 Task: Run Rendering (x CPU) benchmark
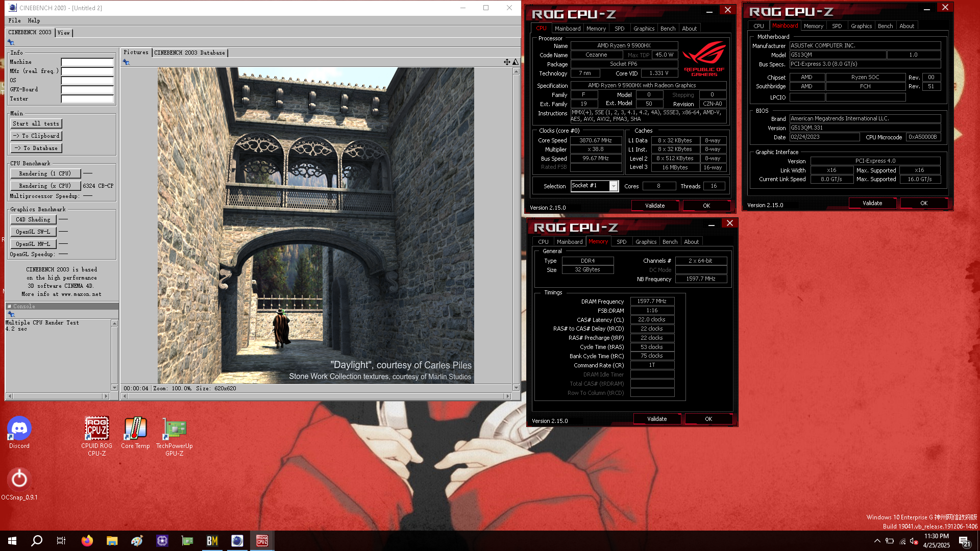tap(45, 186)
